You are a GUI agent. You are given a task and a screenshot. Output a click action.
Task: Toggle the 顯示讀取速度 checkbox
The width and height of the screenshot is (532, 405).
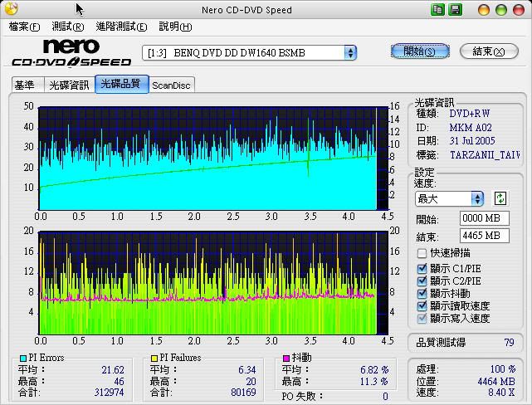click(422, 306)
